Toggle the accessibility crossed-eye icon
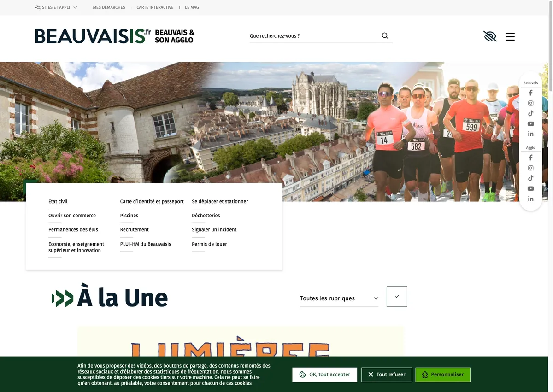The width and height of the screenshot is (553, 392). [x=490, y=36]
